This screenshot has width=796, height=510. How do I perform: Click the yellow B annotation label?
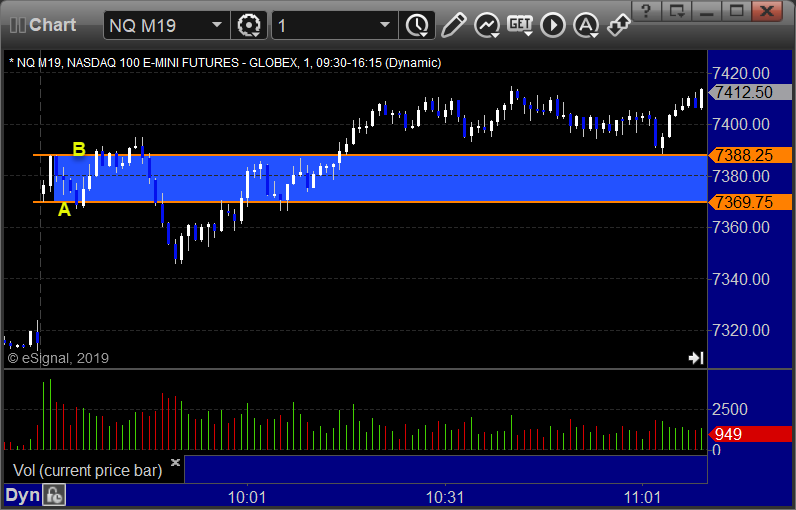[x=79, y=149]
